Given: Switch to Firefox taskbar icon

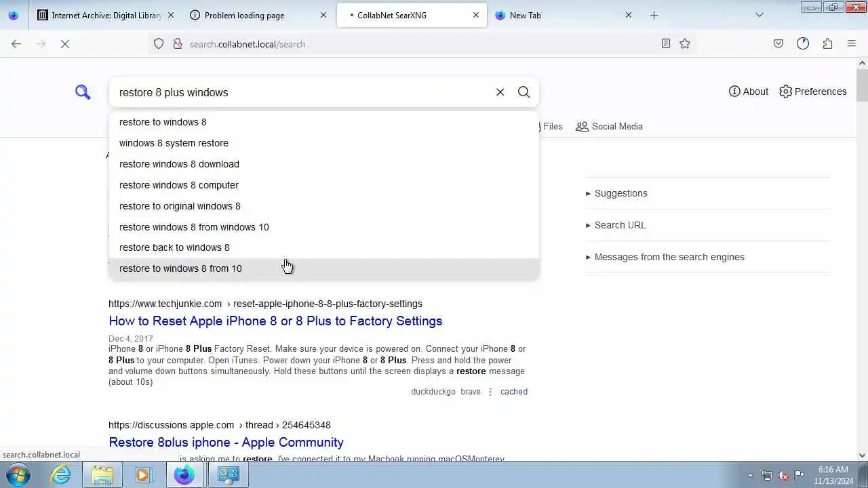Looking at the screenshot, I should coord(184,474).
